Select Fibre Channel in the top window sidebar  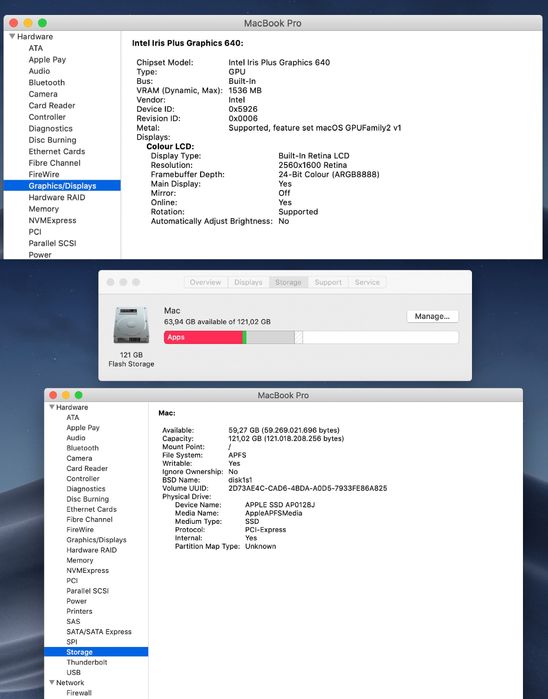[x=54, y=163]
